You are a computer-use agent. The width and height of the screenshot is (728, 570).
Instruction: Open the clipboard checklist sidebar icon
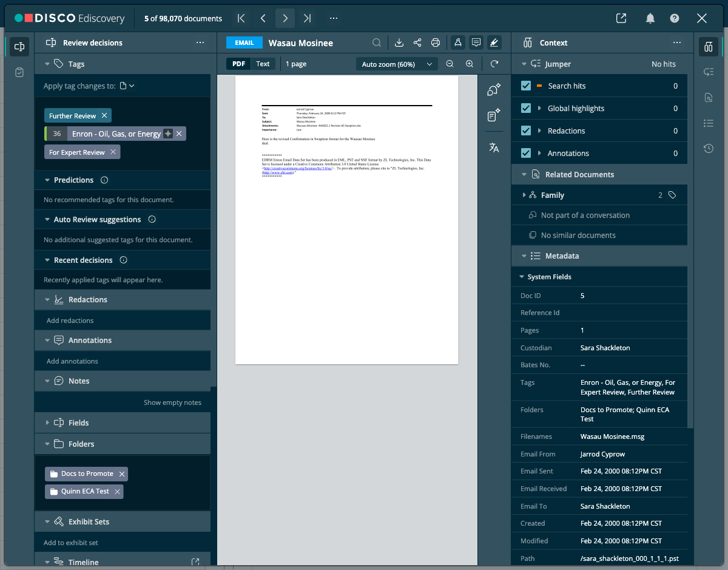(19, 72)
